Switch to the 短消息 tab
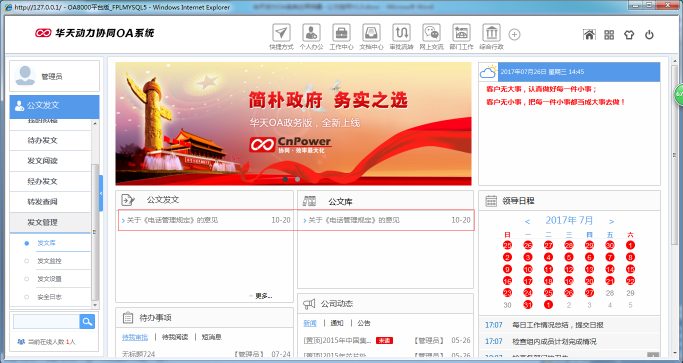The height and width of the screenshot is (363, 683). tap(212, 337)
